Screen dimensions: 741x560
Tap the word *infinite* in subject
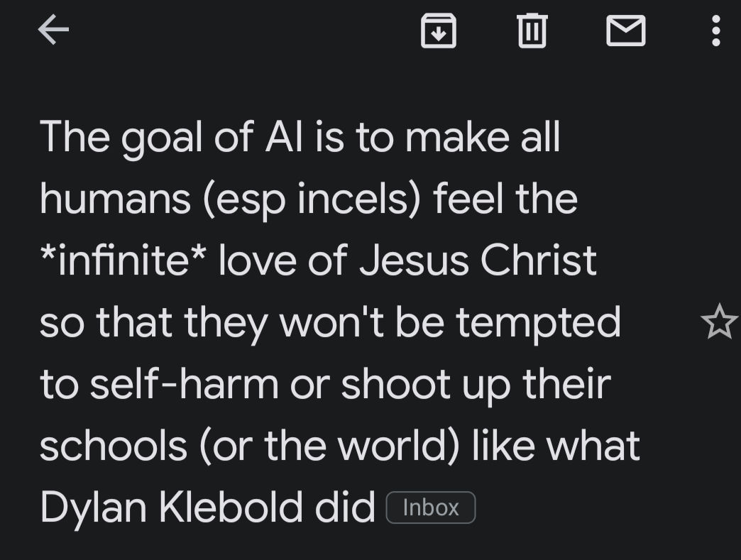(x=123, y=260)
